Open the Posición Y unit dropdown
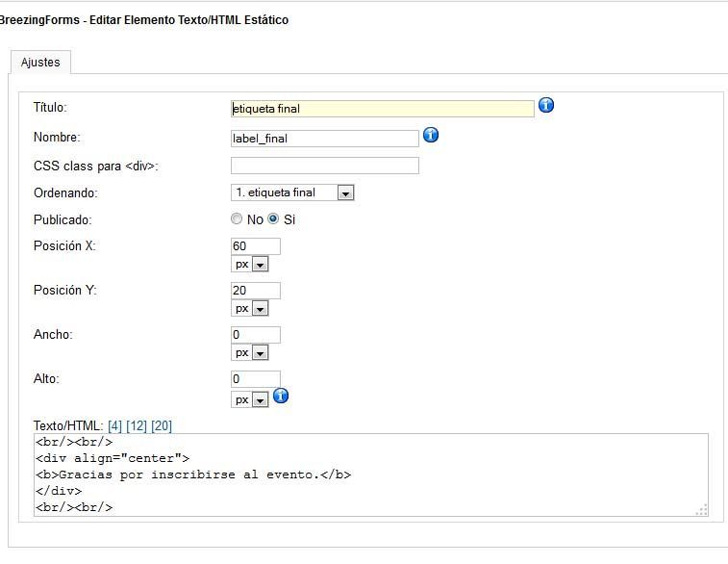 [250, 309]
